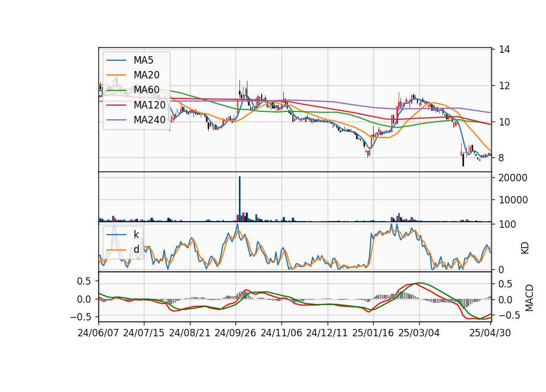Click the MA120 legend label

150,105
